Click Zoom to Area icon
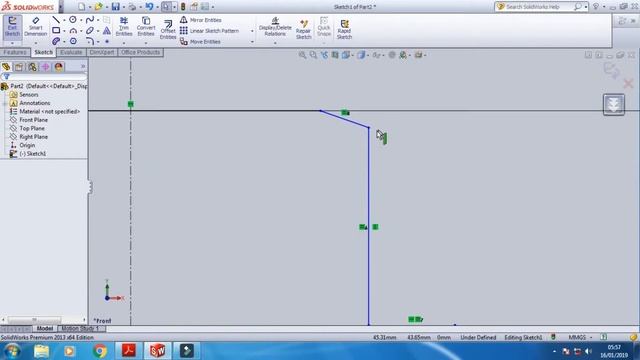The height and width of the screenshot is (360, 640). click(x=313, y=55)
